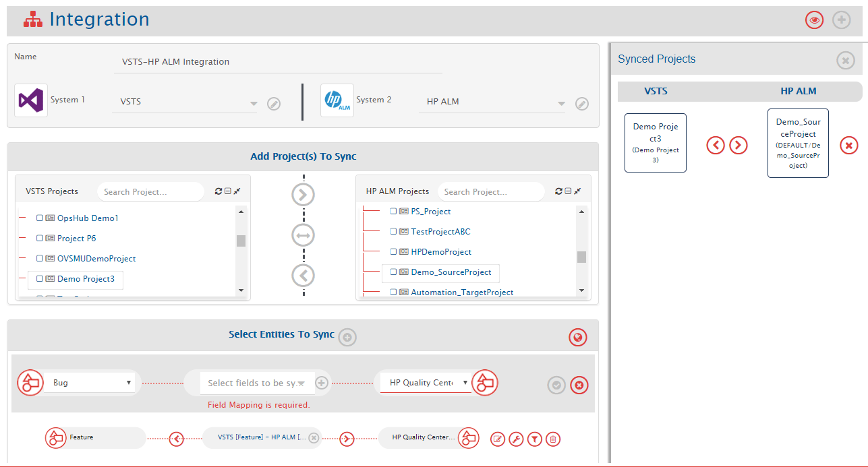The width and height of the screenshot is (868, 467).
Task: Delete Feature mapping using trash icon
Action: pos(552,439)
